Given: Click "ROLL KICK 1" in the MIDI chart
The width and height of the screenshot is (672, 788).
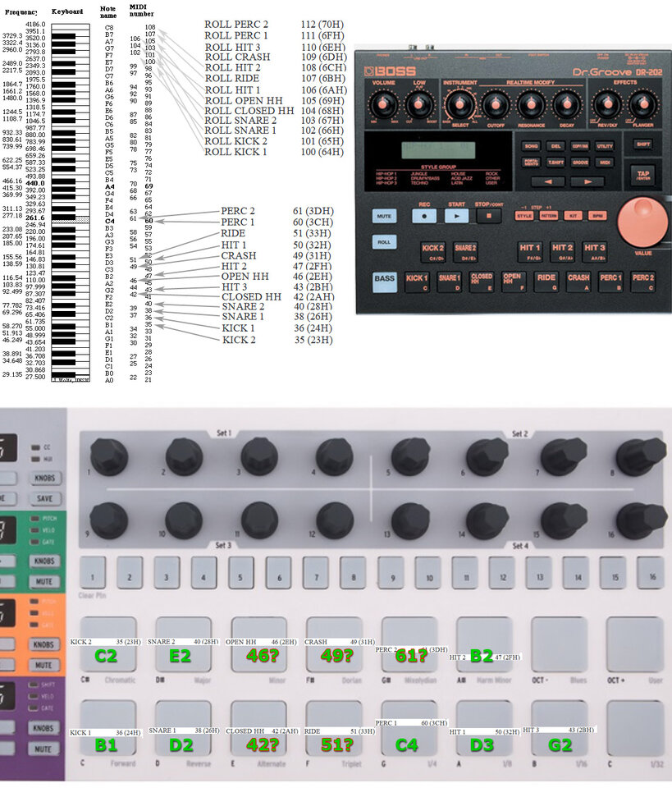Looking at the screenshot, I should [235, 152].
